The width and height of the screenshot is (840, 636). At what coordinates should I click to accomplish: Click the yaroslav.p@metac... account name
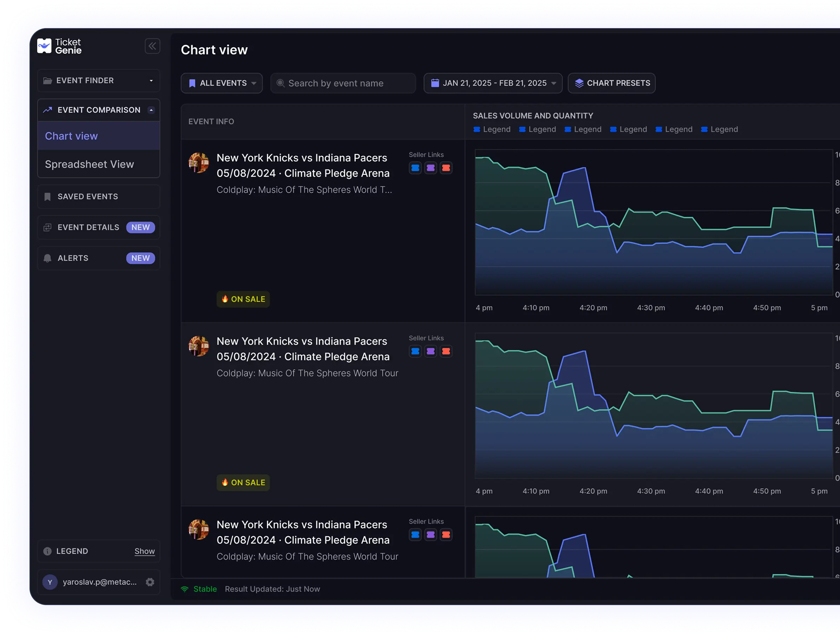(x=99, y=582)
